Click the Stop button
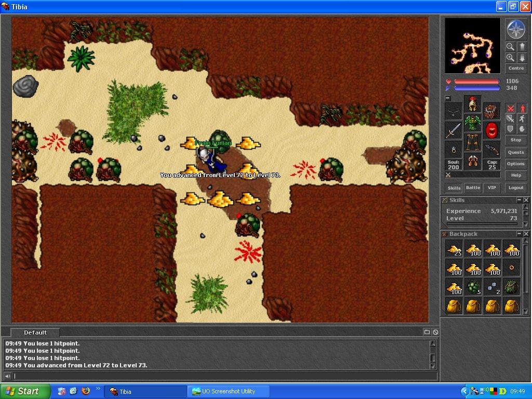The height and width of the screenshot is (399, 532). (x=516, y=140)
